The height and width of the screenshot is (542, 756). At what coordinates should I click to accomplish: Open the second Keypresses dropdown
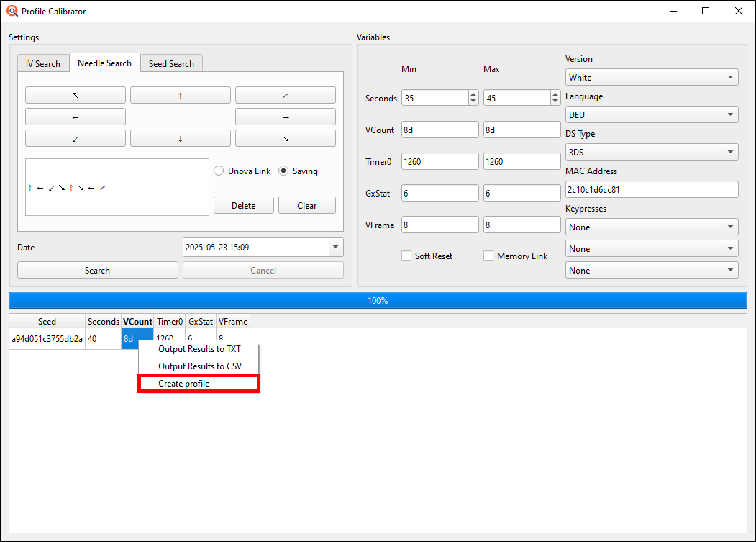coord(652,248)
